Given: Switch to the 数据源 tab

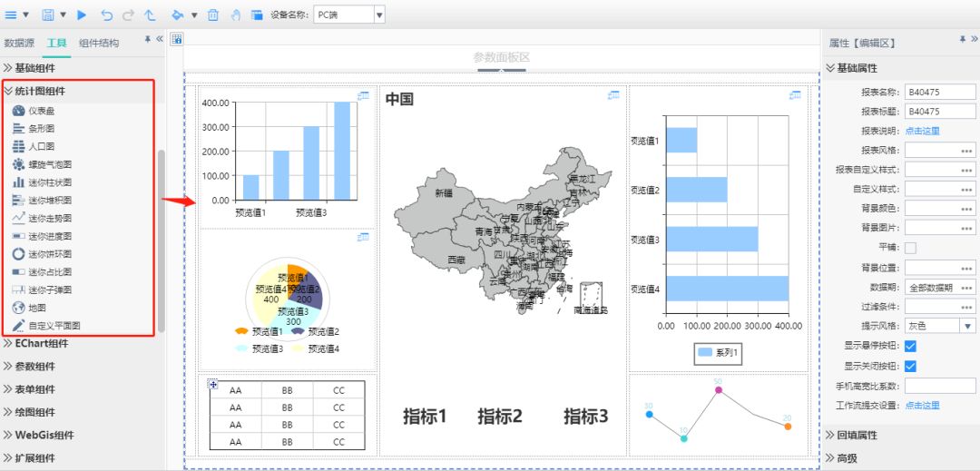Looking at the screenshot, I should tap(19, 43).
